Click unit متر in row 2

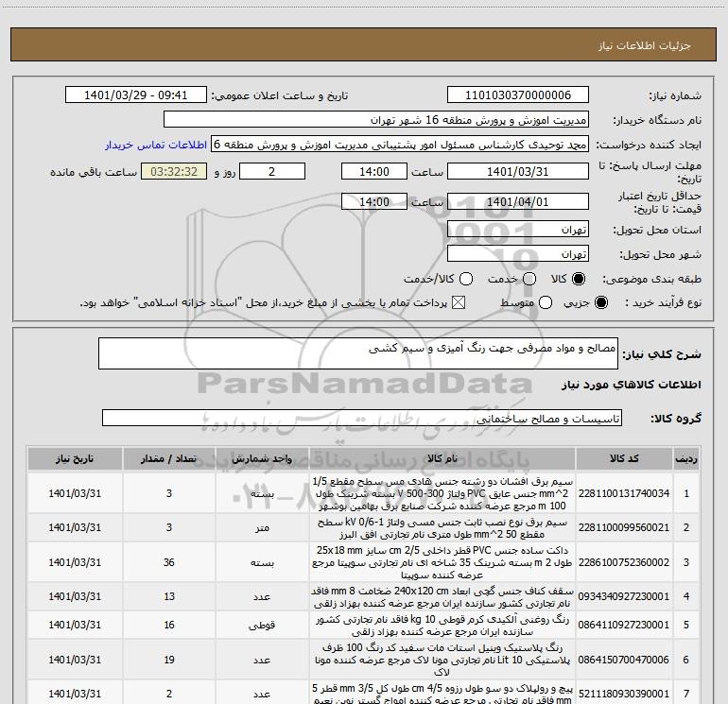pos(262,528)
